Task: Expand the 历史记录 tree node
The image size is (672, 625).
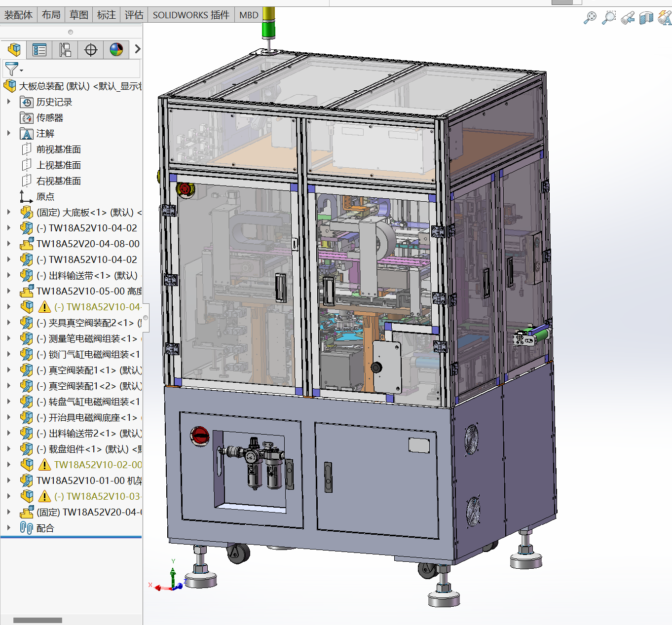Action: (8, 102)
